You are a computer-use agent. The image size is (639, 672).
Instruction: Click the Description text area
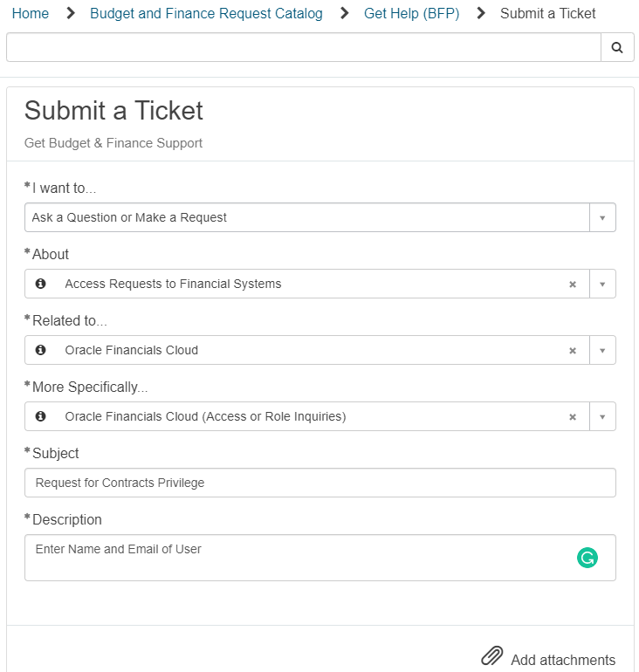pyautogui.click(x=320, y=558)
